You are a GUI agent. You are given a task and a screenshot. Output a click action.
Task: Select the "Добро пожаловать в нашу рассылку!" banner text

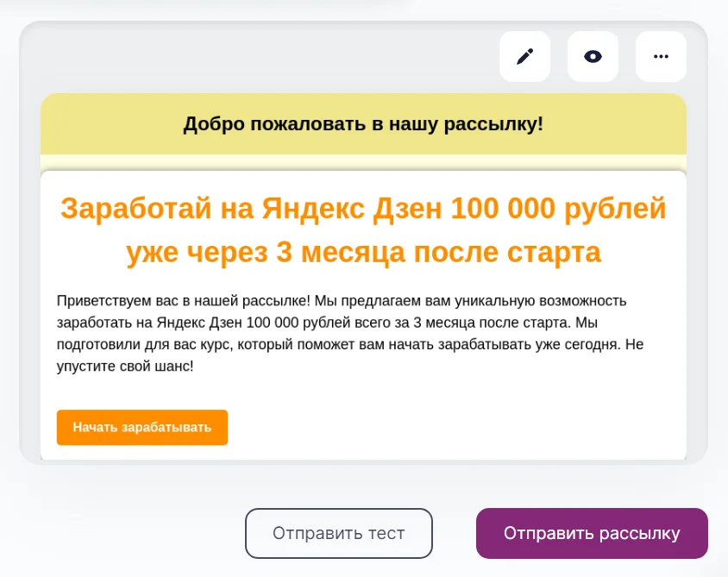tap(363, 123)
